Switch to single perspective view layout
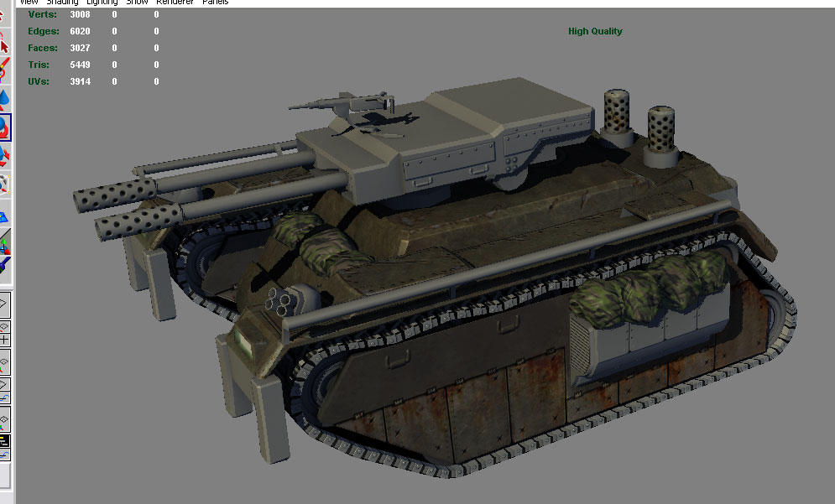Viewport: 835px width, 504px height. 3,305
